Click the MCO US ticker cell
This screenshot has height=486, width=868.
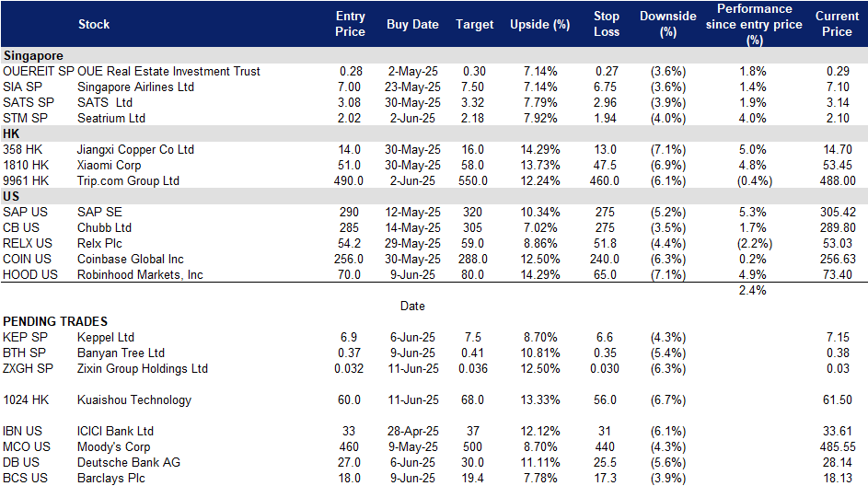click(x=27, y=446)
